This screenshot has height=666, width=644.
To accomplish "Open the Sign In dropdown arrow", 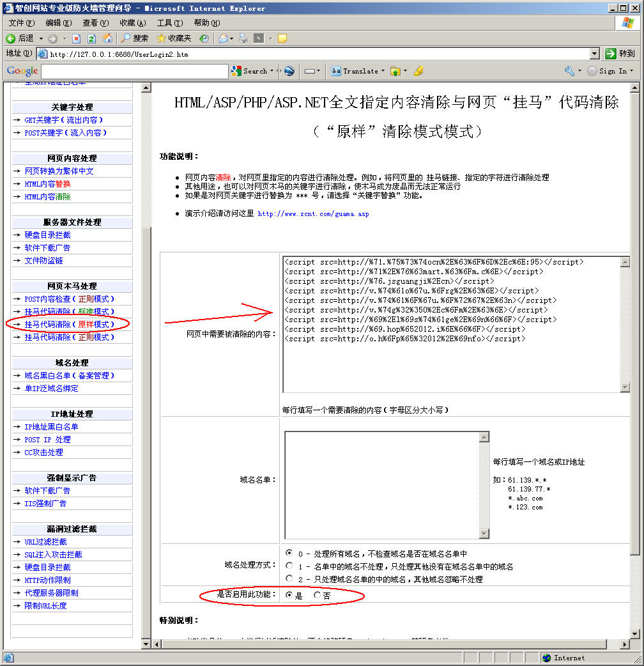I will point(632,71).
